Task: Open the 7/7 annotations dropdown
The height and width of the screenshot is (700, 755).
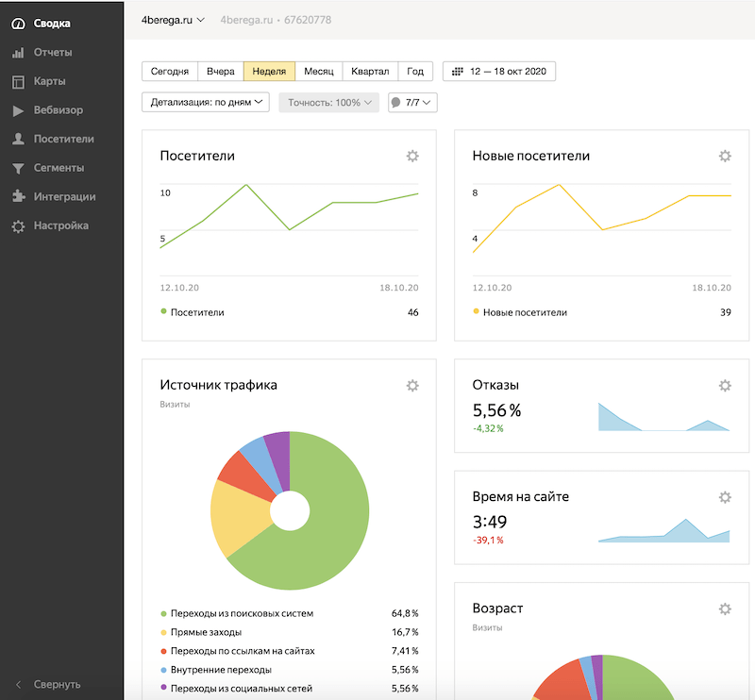Action: (412, 103)
